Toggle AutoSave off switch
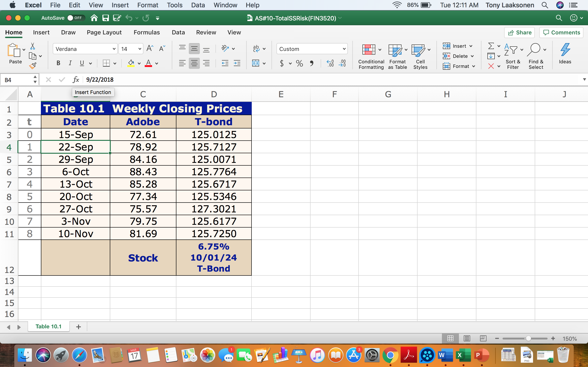This screenshot has height=367, width=588. (x=75, y=18)
